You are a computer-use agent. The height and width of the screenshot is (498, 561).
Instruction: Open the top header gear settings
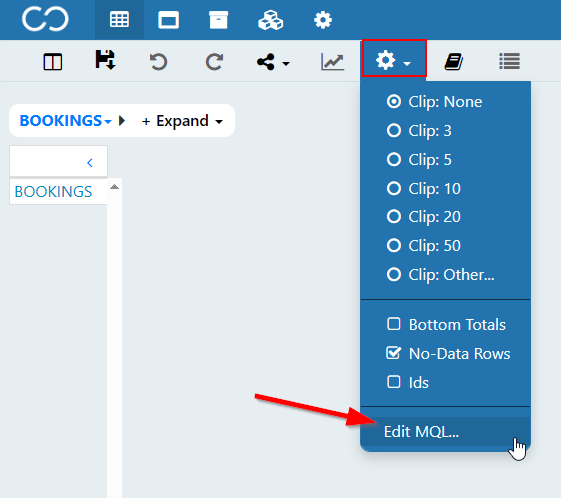[323, 20]
